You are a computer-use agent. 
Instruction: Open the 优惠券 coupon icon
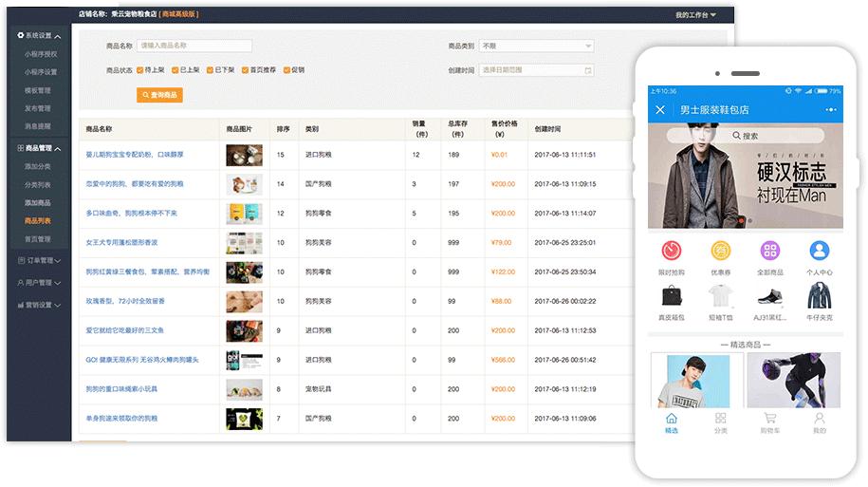720,252
